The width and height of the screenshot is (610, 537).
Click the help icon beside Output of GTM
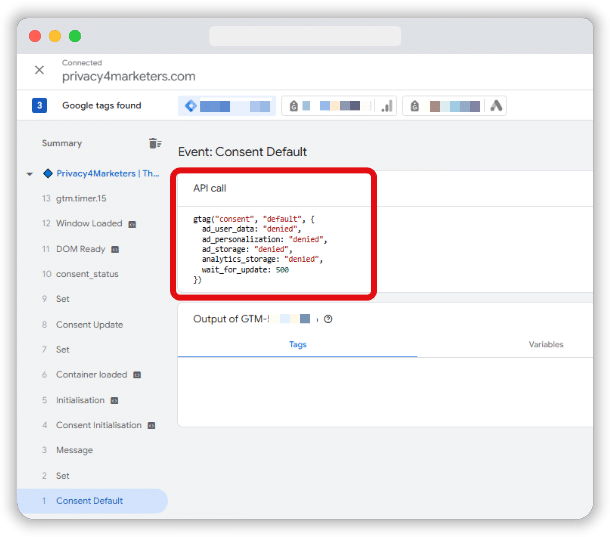click(x=328, y=319)
